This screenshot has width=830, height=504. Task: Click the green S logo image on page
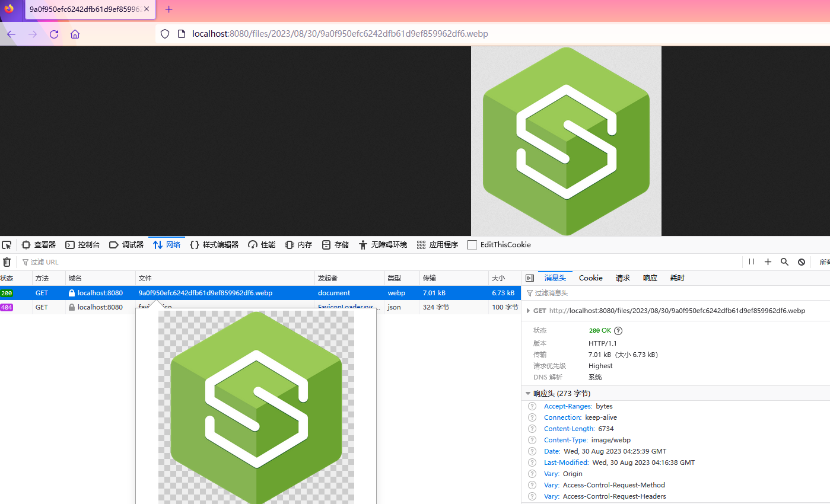pyautogui.click(x=566, y=141)
